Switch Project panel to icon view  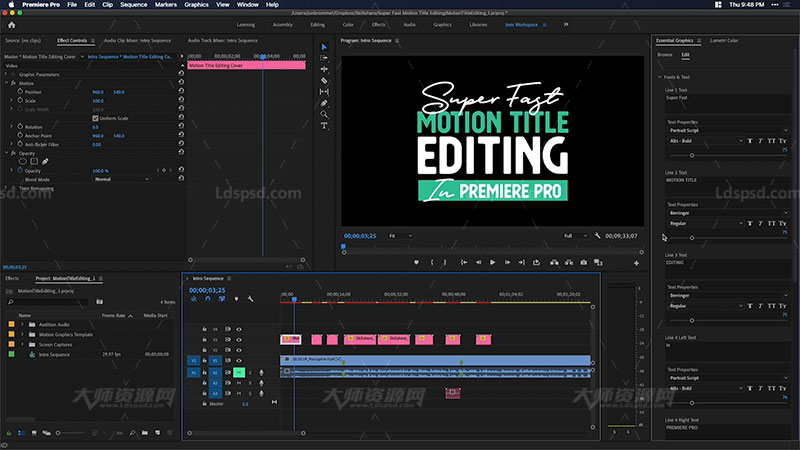34,433
